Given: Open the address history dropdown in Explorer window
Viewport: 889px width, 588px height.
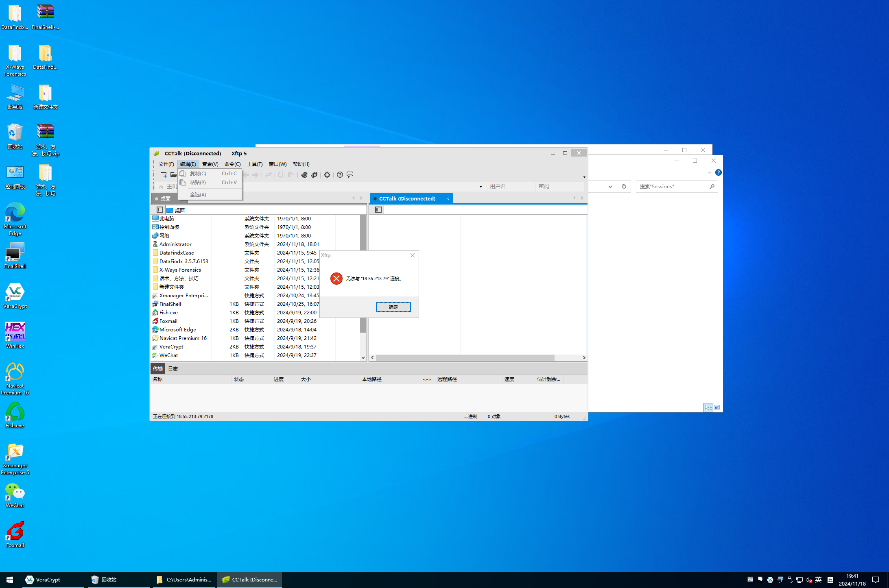Looking at the screenshot, I should coord(610,187).
